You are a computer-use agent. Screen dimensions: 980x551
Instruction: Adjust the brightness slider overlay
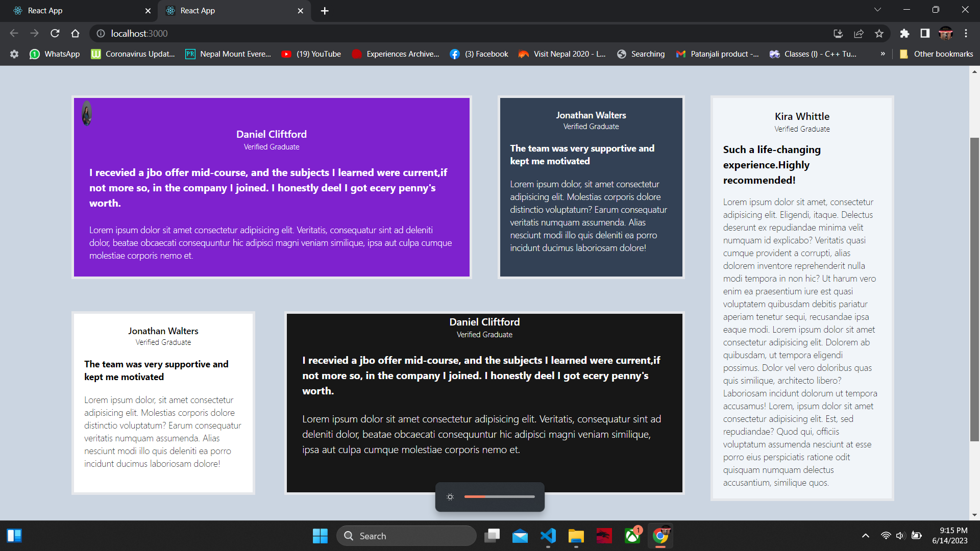tap(499, 496)
